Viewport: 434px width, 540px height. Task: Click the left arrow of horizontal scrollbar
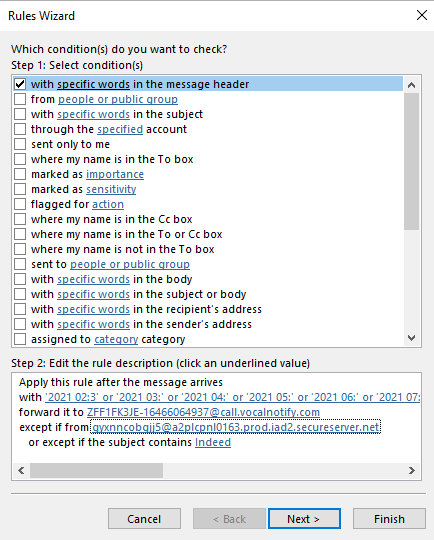coord(21,470)
